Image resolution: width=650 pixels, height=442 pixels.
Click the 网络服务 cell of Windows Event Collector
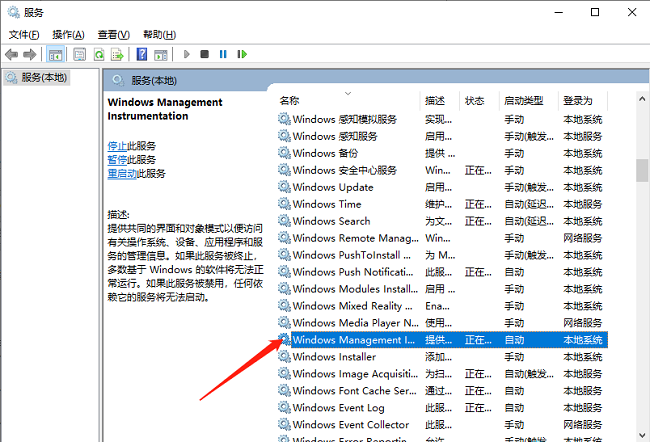click(x=582, y=425)
